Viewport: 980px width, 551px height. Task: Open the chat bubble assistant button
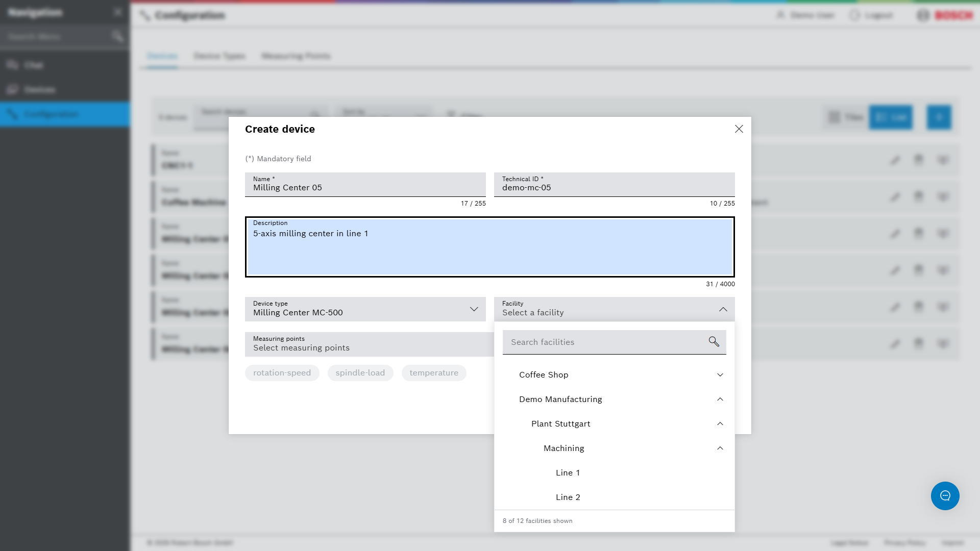click(945, 496)
